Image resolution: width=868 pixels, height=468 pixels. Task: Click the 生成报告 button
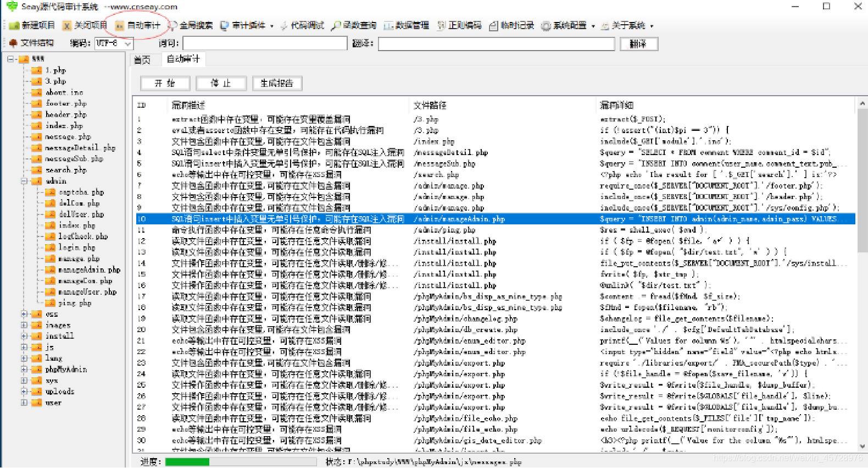tap(277, 83)
